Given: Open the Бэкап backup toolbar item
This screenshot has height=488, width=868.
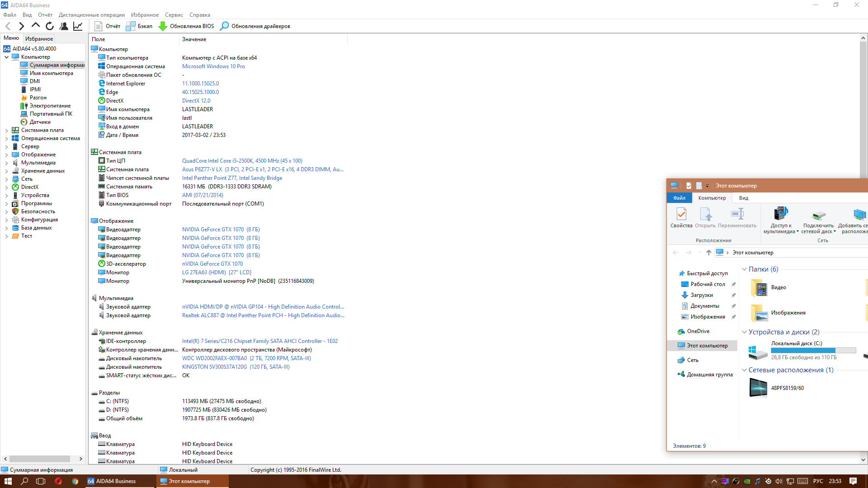Looking at the screenshot, I should pos(139,26).
